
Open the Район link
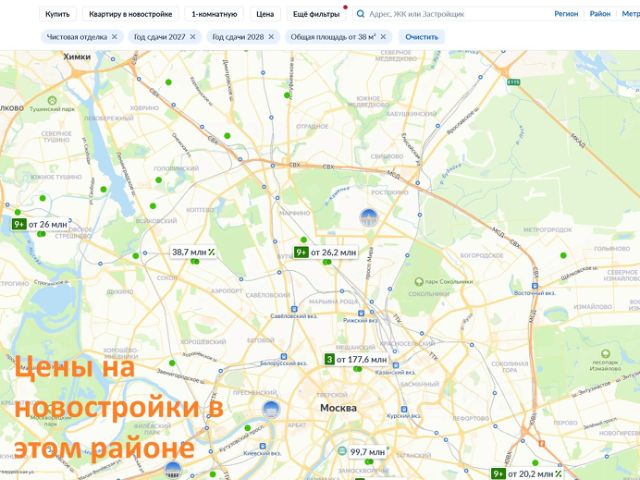(600, 14)
